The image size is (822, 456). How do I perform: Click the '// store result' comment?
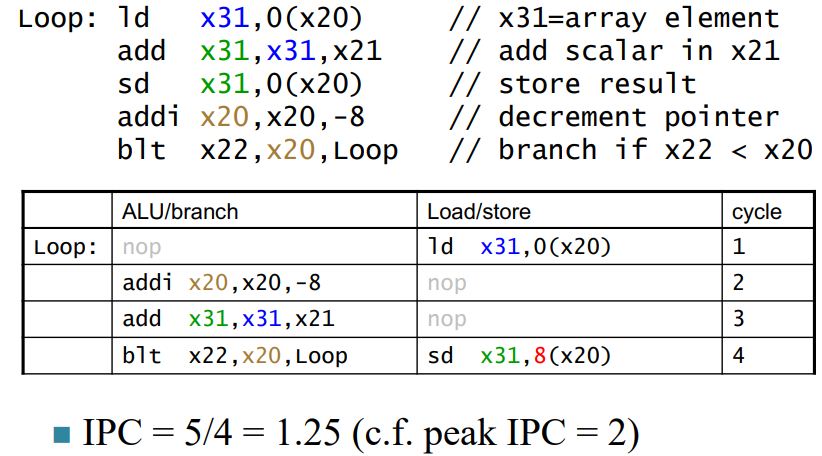point(572,84)
